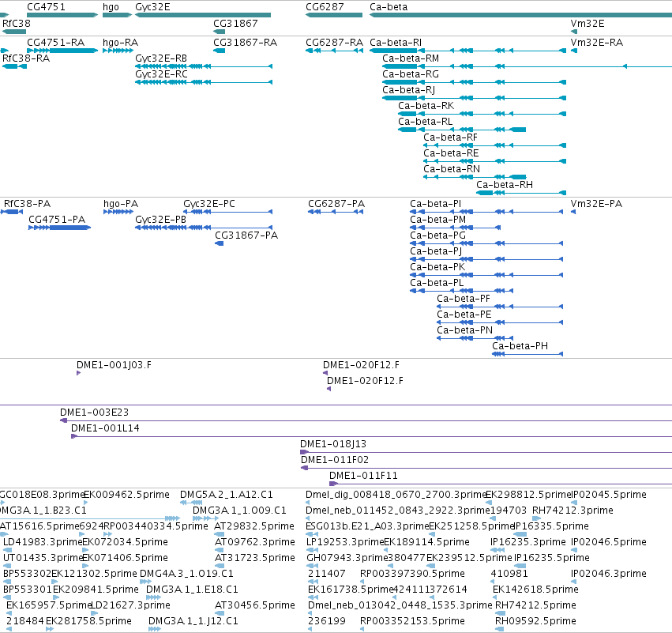Viewport: 672px width, 633px height.
Task: Select protein Ca-beta-PJ
Action: point(436,251)
